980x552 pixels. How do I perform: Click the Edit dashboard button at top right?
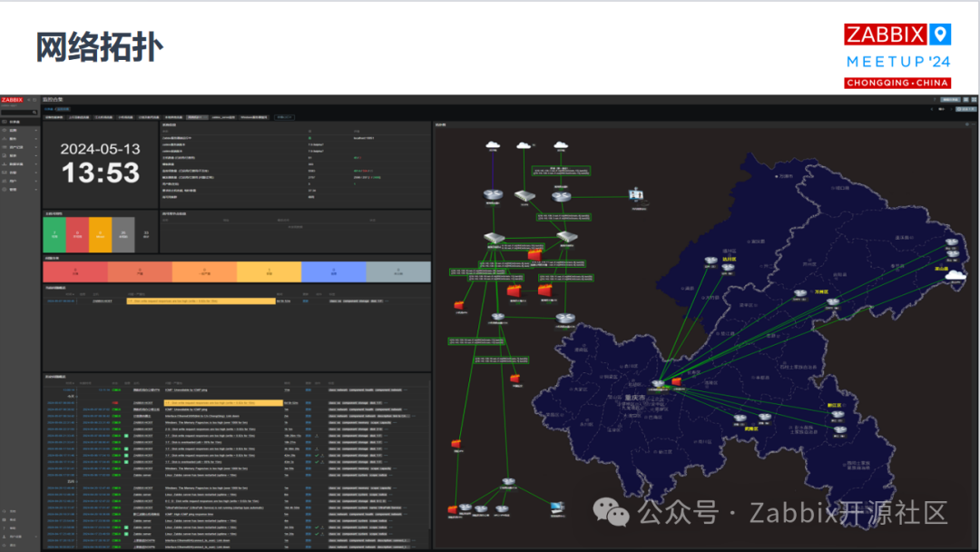[951, 99]
